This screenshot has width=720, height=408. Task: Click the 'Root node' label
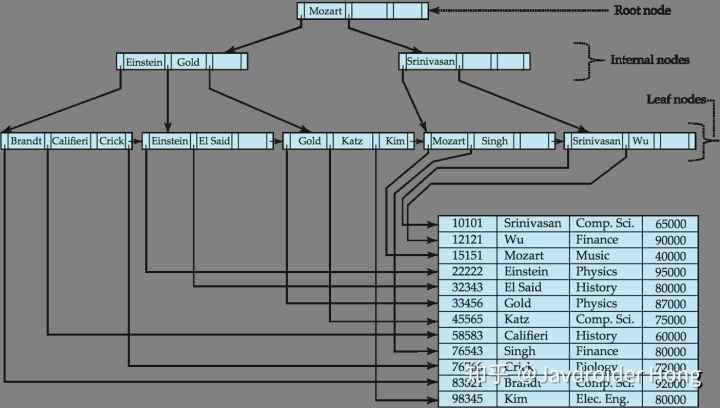point(642,10)
